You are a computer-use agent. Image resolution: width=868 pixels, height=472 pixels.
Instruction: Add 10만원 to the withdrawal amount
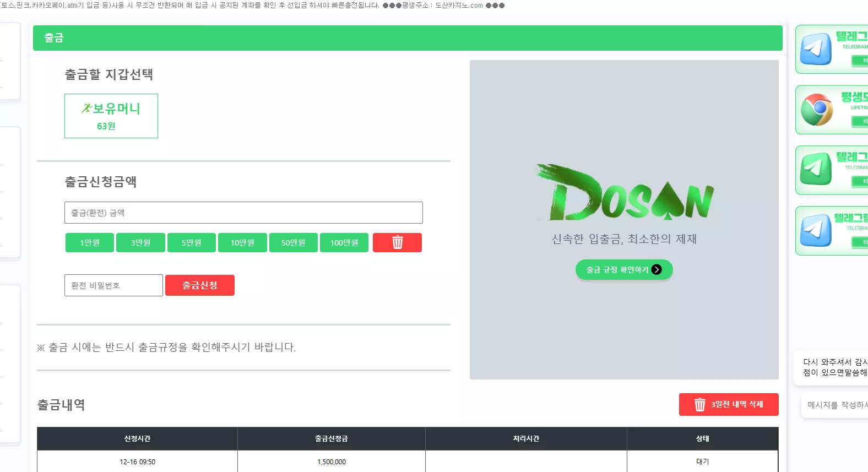point(242,242)
